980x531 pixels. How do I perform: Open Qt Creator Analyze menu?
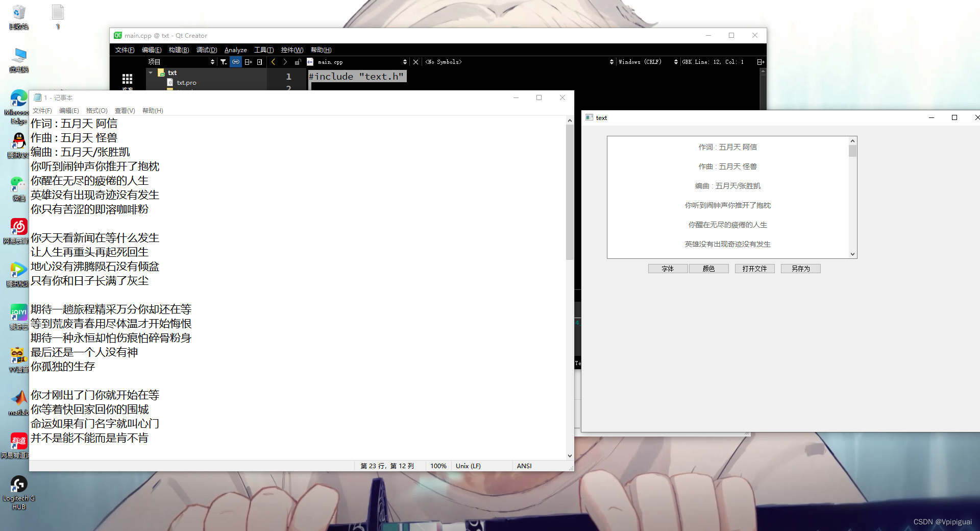click(235, 50)
